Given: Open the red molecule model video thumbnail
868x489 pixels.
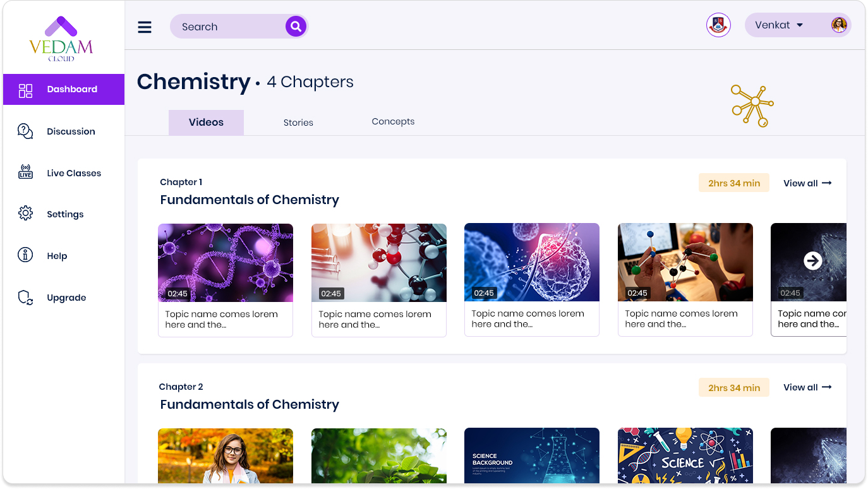Looking at the screenshot, I should tap(379, 263).
